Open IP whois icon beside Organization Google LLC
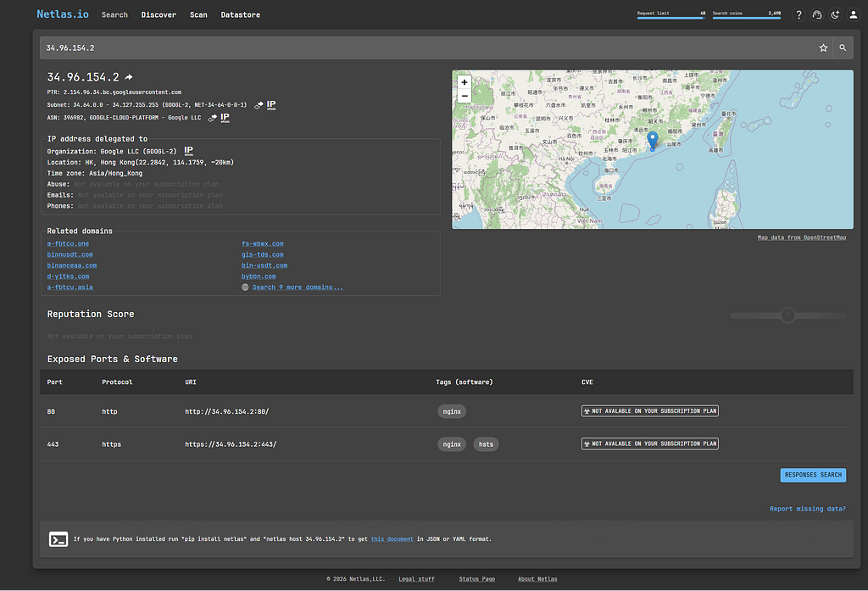The height and width of the screenshot is (591, 868). [189, 151]
